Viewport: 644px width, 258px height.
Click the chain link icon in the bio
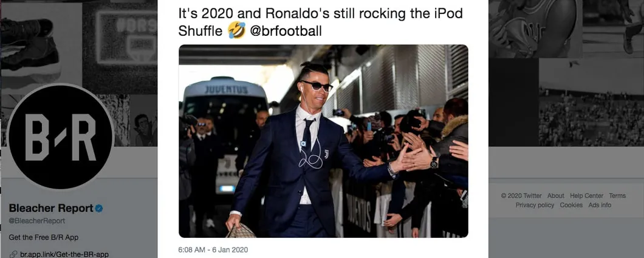[x=13, y=254]
